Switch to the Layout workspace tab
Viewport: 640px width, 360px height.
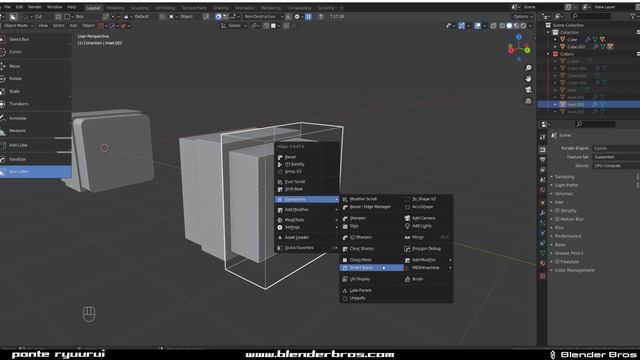coord(93,8)
